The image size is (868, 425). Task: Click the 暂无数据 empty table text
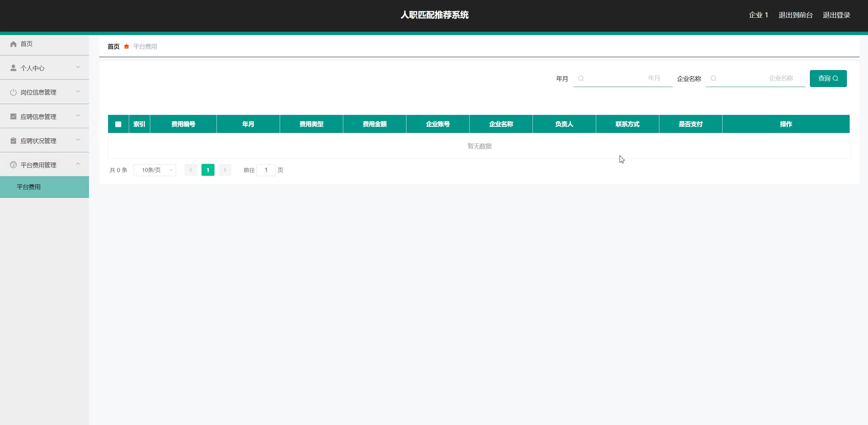480,146
